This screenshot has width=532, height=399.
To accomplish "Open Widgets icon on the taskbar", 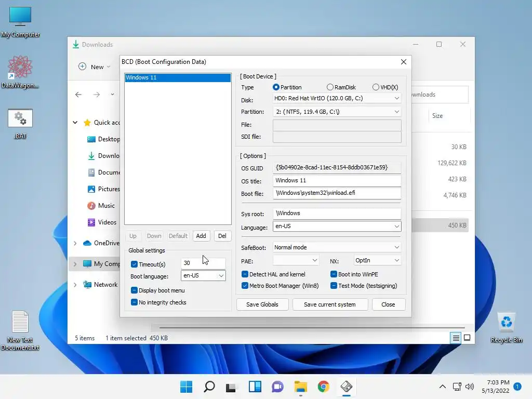I will click(255, 387).
